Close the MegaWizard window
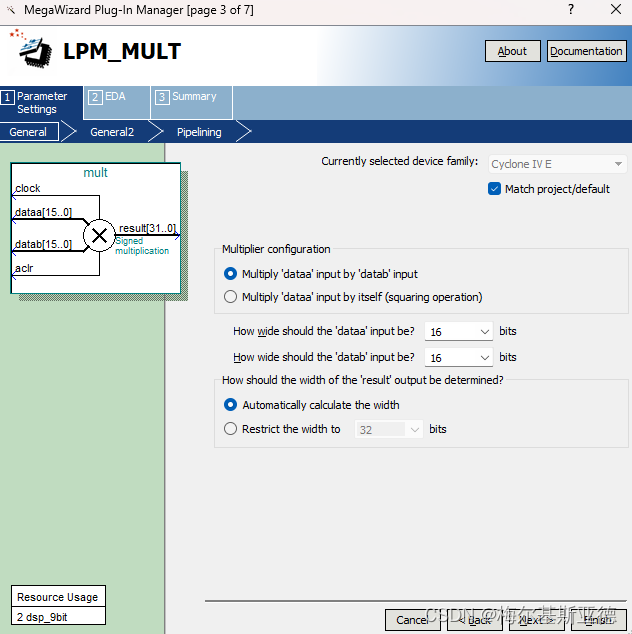Screen dimensions: 632x634 pyautogui.click(x=615, y=9)
